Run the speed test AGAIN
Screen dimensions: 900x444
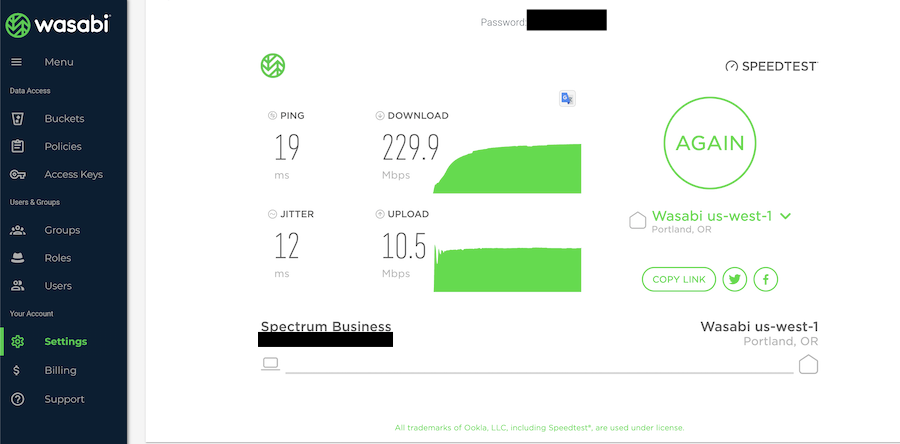(x=710, y=143)
